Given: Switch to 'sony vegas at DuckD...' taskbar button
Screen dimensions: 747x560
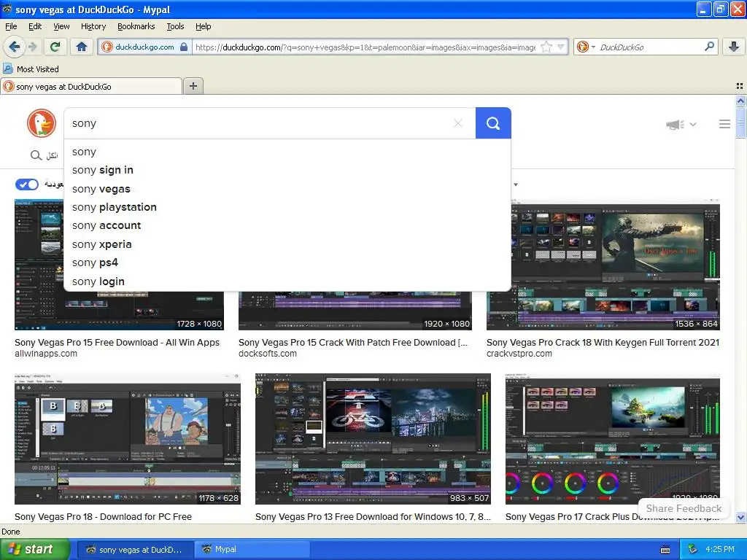Looking at the screenshot, I should [135, 550].
